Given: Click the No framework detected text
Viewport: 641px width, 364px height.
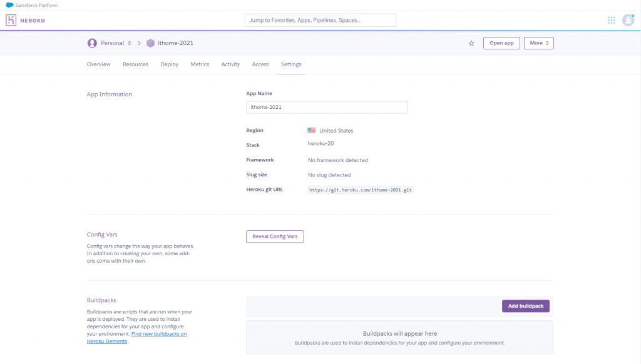Looking at the screenshot, I should pyautogui.click(x=337, y=160).
